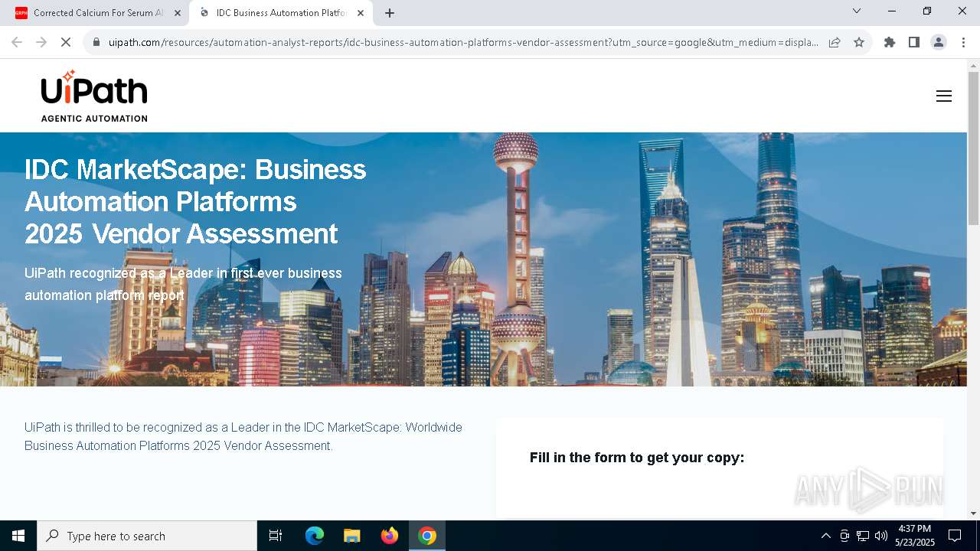The height and width of the screenshot is (551, 980).
Task: Show hidden system tray icons
Action: (825, 536)
